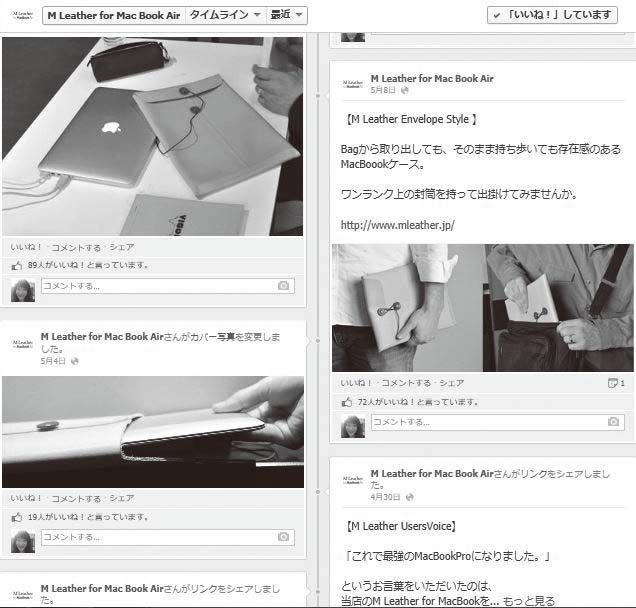Toggle the 「いいね！」しています button
The height and width of the screenshot is (608, 636).
pos(552,15)
